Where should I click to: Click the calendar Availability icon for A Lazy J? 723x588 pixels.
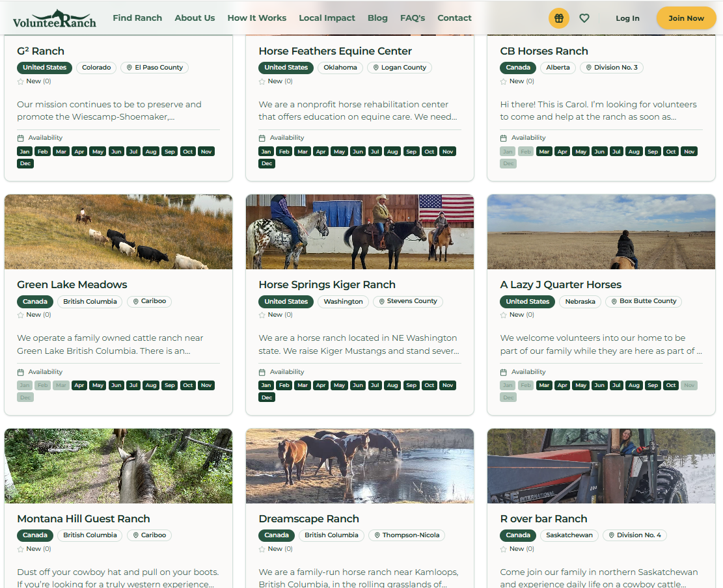tap(504, 372)
